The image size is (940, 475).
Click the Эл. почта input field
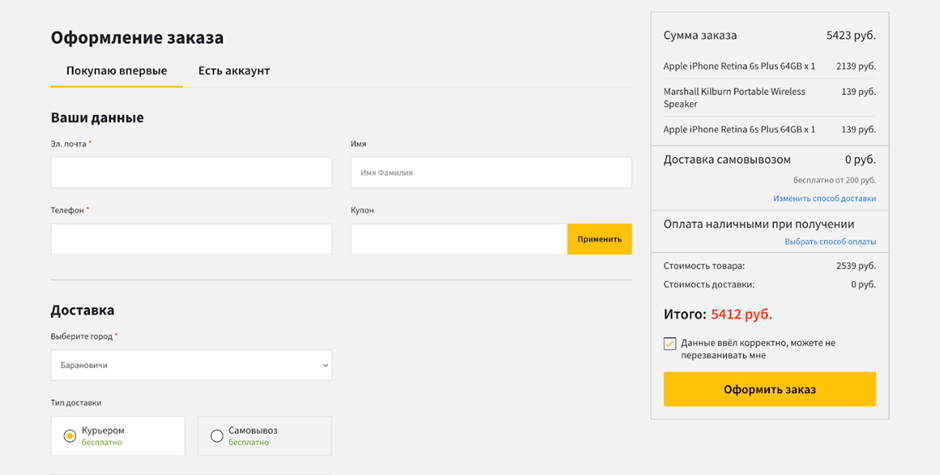[191, 172]
